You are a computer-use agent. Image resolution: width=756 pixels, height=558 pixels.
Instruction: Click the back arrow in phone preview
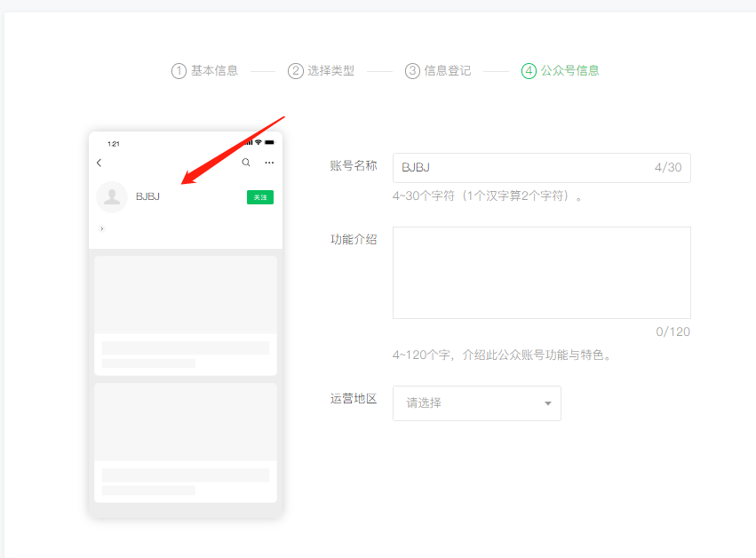pos(99,163)
